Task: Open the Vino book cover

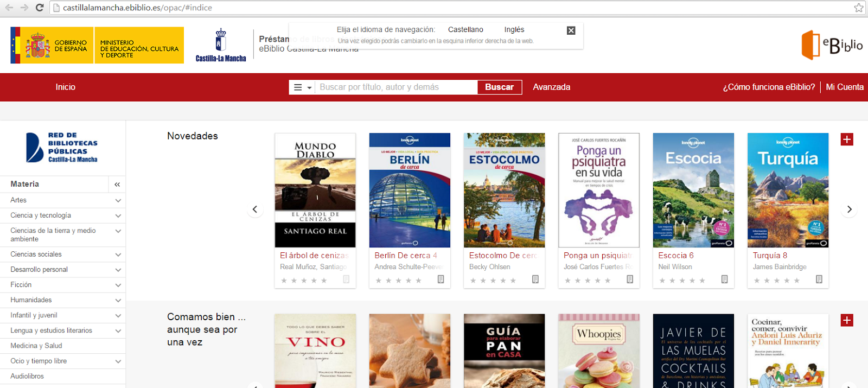Action: (315, 351)
